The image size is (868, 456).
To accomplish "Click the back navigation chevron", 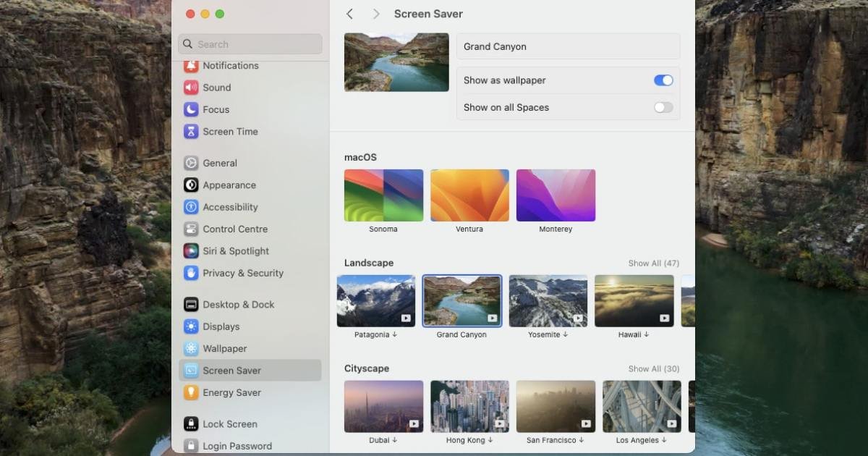I will tap(350, 14).
